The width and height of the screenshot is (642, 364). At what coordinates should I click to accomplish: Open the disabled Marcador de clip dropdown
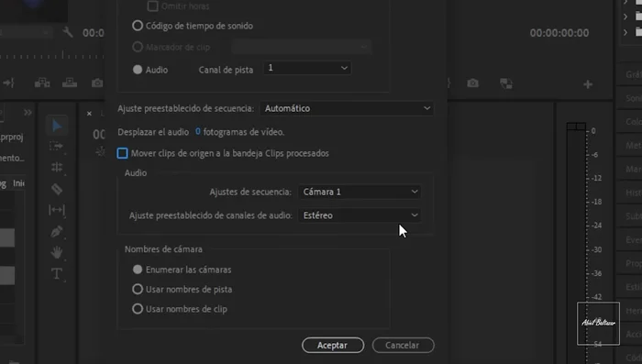(302, 47)
